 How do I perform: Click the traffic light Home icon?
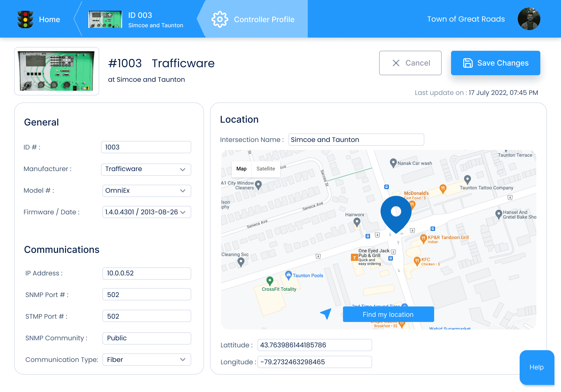[25, 19]
